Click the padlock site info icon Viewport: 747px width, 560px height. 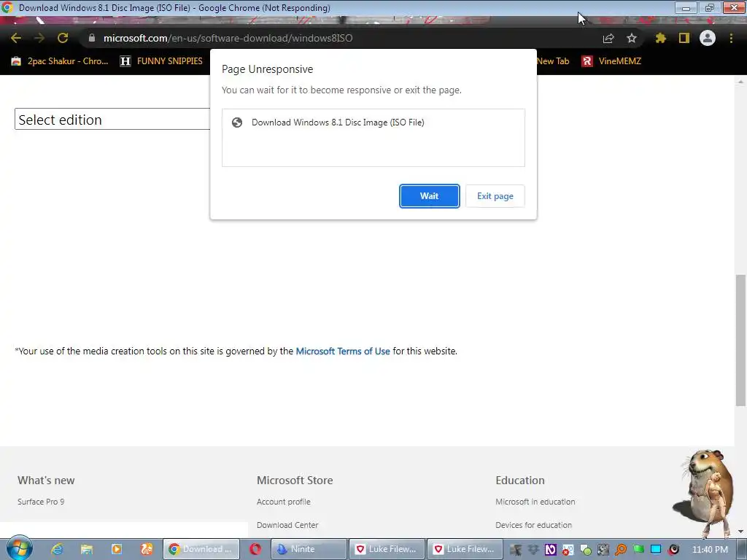91,38
